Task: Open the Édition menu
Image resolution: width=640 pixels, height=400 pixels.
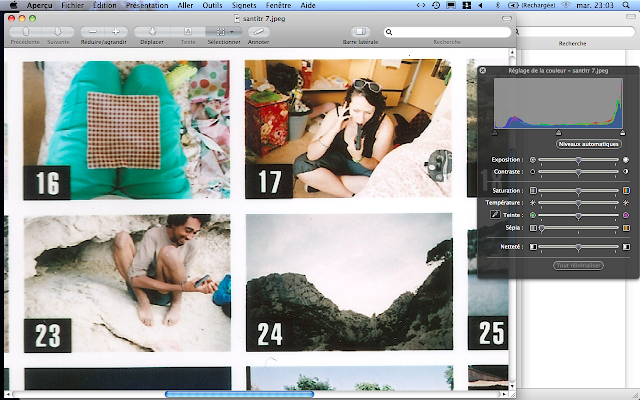Action: click(x=104, y=5)
